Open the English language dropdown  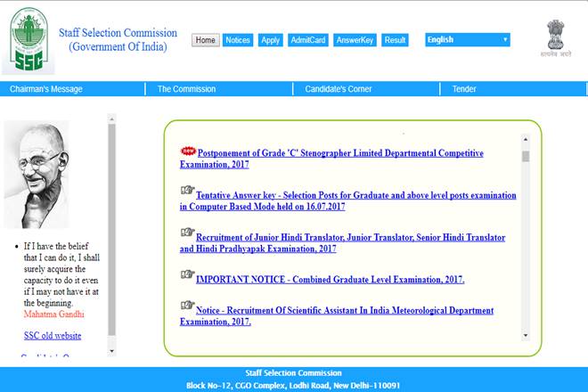tap(468, 40)
